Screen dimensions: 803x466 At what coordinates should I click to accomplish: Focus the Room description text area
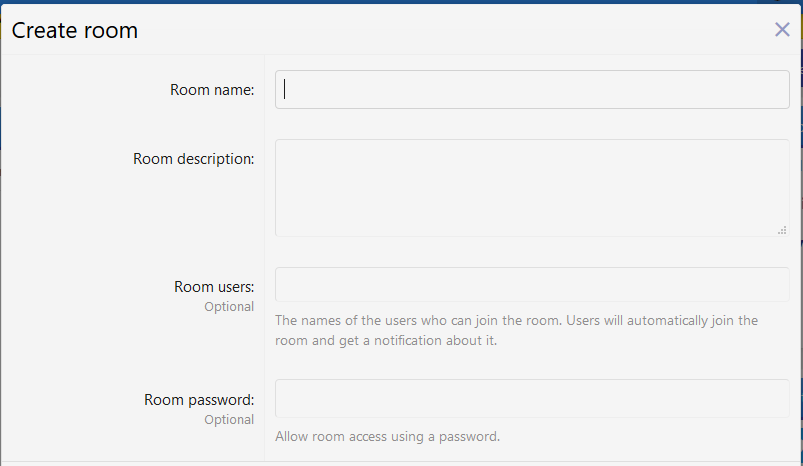tap(532, 187)
